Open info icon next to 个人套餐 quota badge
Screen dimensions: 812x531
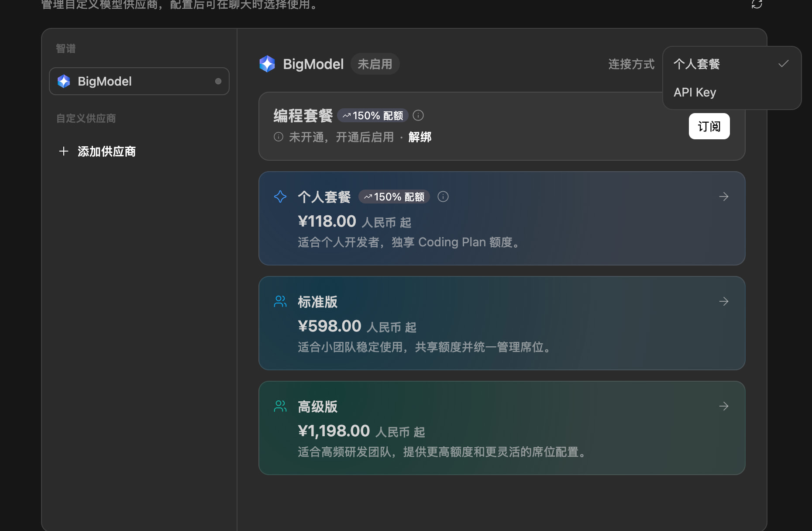tap(443, 197)
